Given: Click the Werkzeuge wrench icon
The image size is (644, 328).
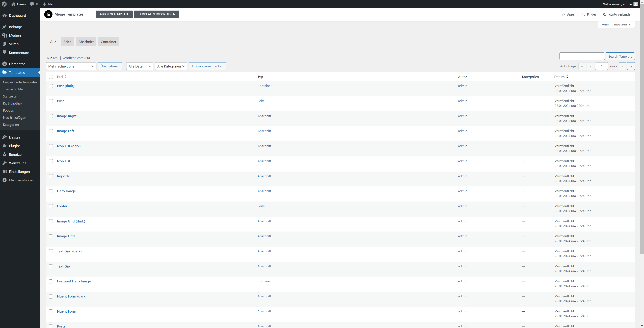Looking at the screenshot, I should pos(5,163).
